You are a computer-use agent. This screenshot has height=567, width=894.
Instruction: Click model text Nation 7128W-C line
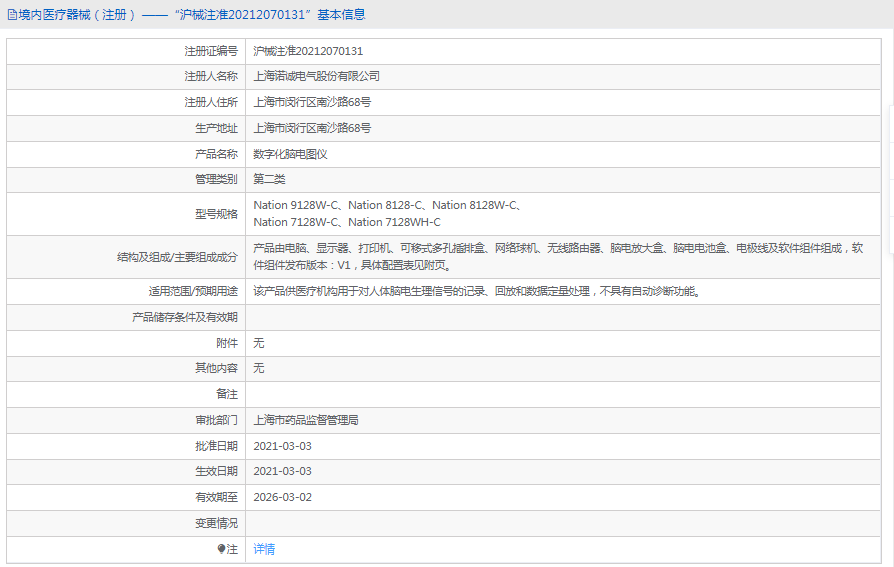pyautogui.click(x=347, y=222)
